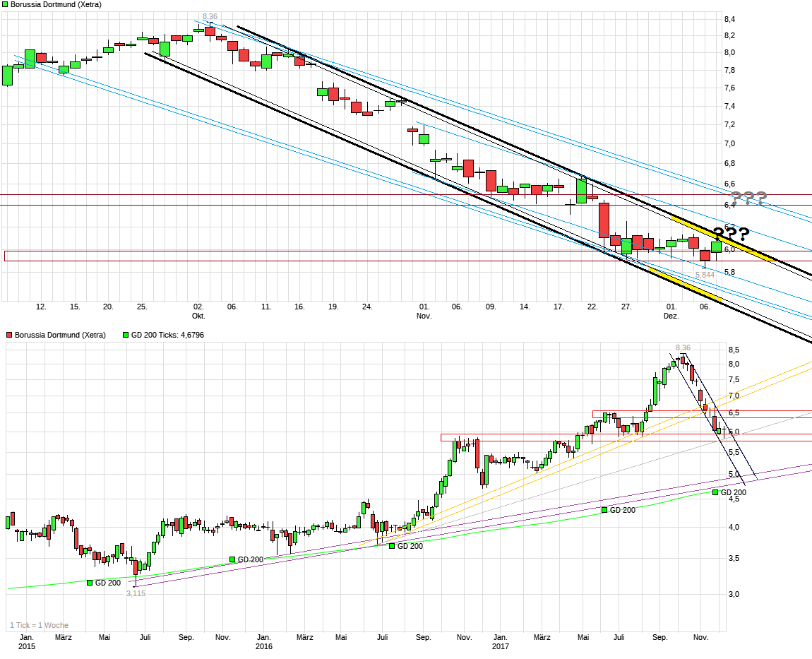
Task: Click the 6,5 price label in the bottom chart
Action: tap(734, 413)
